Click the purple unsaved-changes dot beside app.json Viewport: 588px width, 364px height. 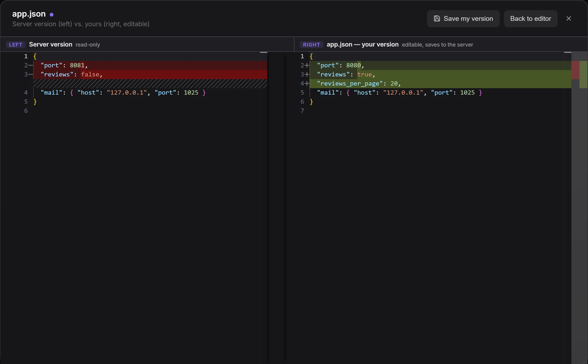point(52,15)
